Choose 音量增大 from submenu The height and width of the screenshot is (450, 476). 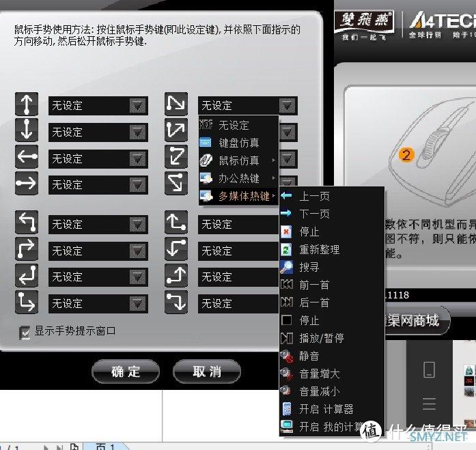click(x=332, y=374)
